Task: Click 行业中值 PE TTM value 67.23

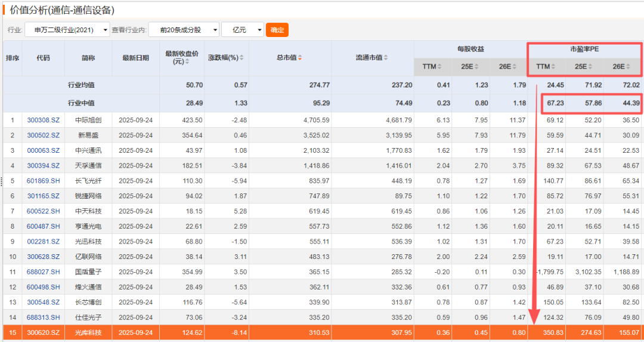Action: pos(555,103)
